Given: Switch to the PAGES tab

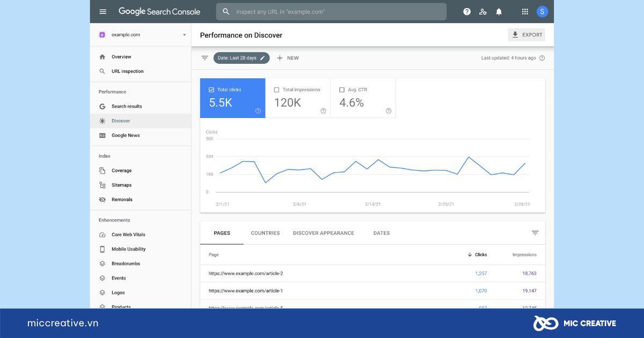Looking at the screenshot, I should click(222, 233).
